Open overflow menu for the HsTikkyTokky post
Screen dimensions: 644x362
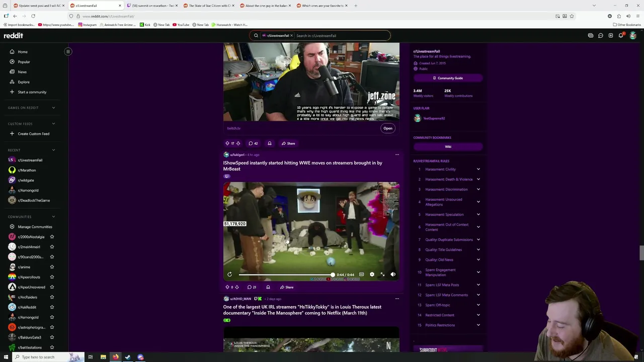[397, 299]
